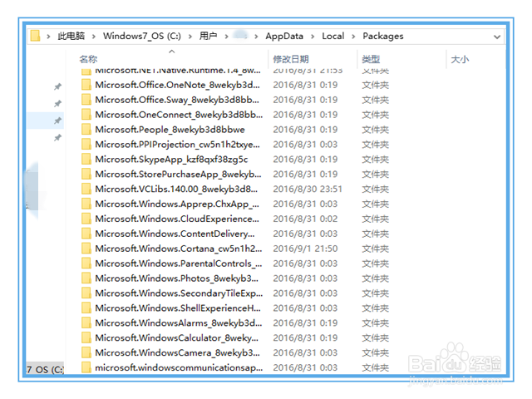Image resolution: width=532 pixels, height=399 pixels.
Task: Select the Microsoft.SkypeApp_kzf8qxf38zg5c folder name
Action: click(172, 159)
